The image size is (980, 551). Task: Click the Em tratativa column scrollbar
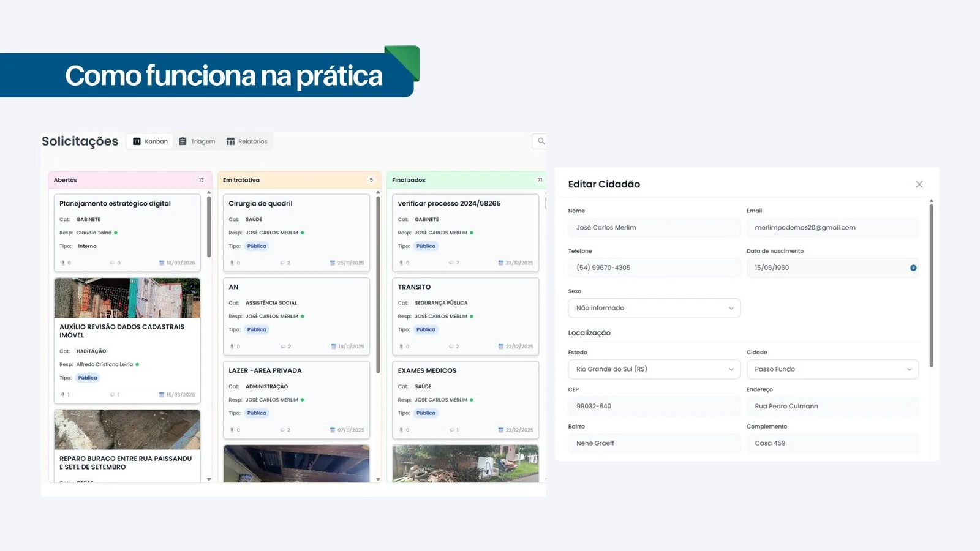click(378, 284)
